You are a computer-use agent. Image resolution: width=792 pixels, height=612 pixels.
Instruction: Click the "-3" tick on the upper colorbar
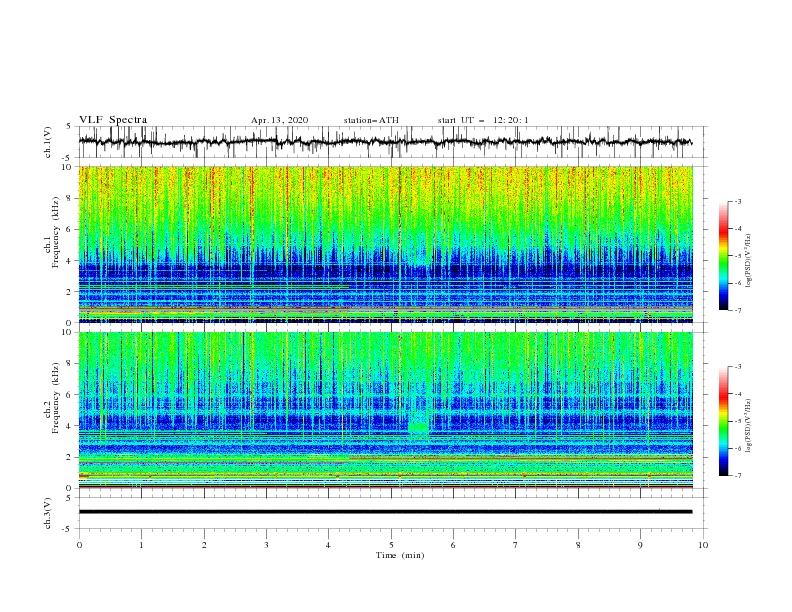(738, 201)
